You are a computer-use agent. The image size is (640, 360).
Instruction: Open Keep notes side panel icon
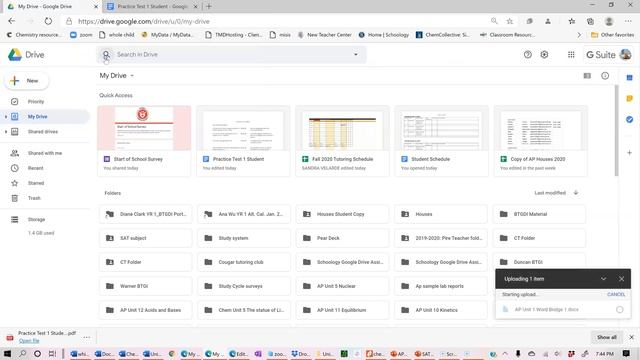point(629,98)
